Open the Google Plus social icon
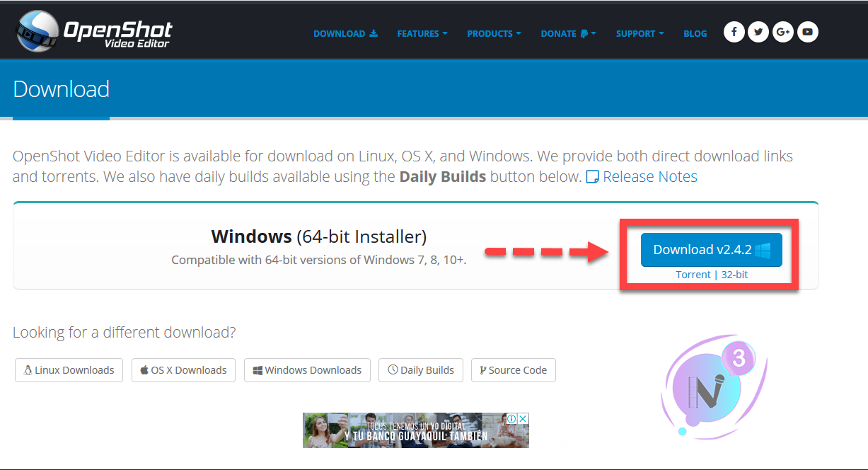 pyautogui.click(x=782, y=32)
